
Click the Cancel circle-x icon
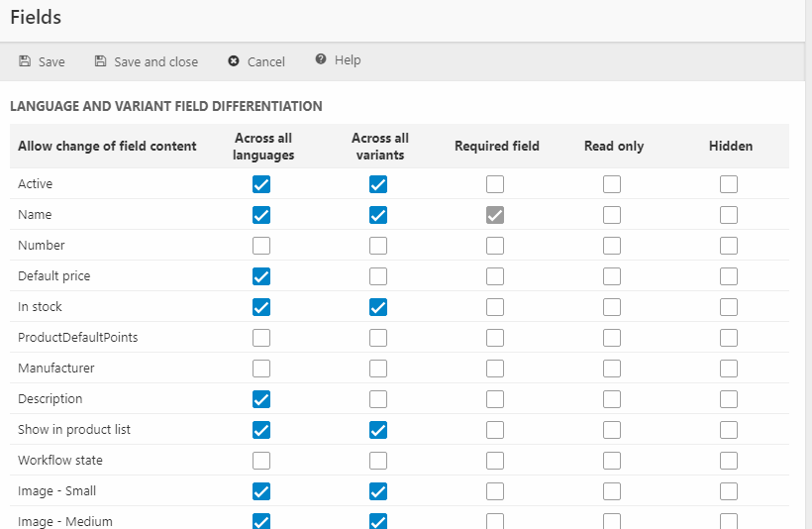(234, 61)
